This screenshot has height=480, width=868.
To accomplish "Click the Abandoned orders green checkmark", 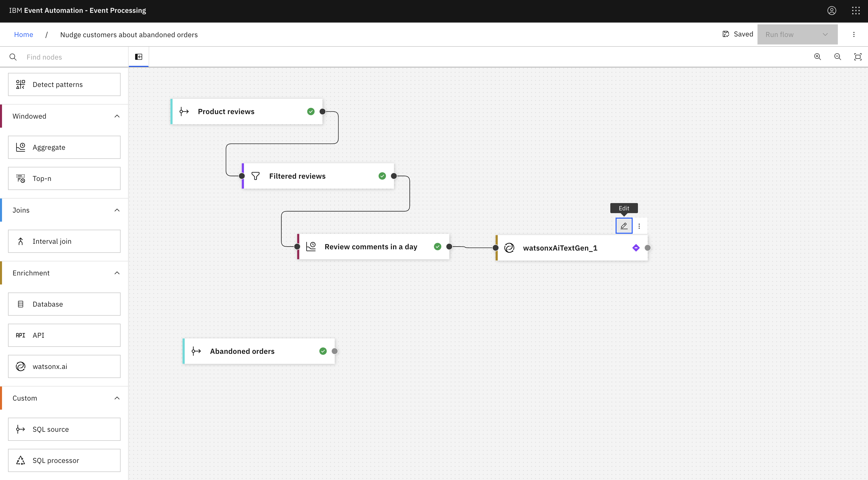I will click(x=323, y=351).
